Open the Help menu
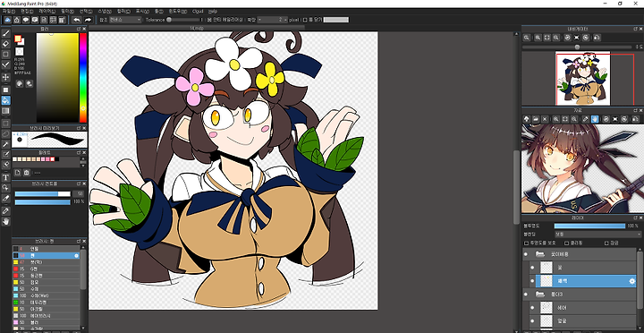The image size is (644, 333). point(213,11)
